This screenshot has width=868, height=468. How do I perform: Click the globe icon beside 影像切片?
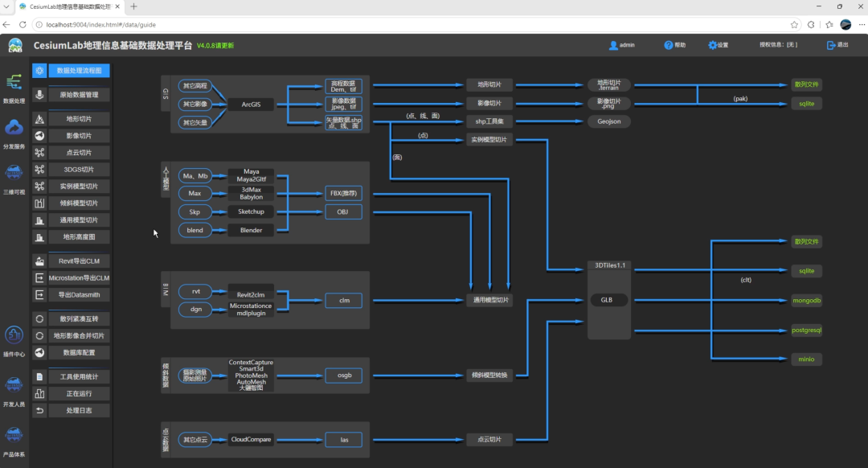[39, 136]
